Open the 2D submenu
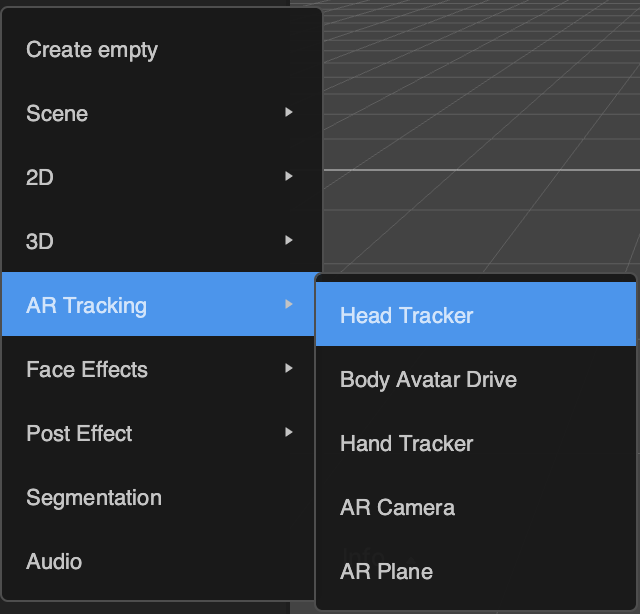Viewport: 640px width, 614px height. pyautogui.click(x=162, y=177)
